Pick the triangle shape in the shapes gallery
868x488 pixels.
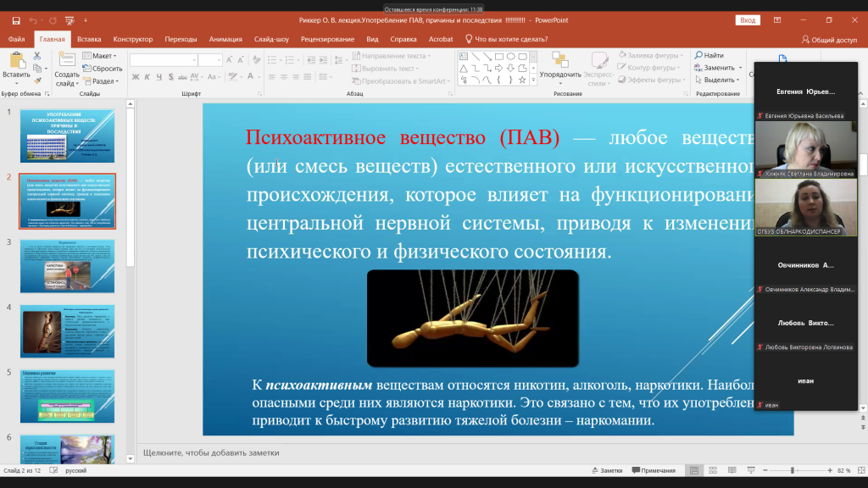click(x=464, y=69)
